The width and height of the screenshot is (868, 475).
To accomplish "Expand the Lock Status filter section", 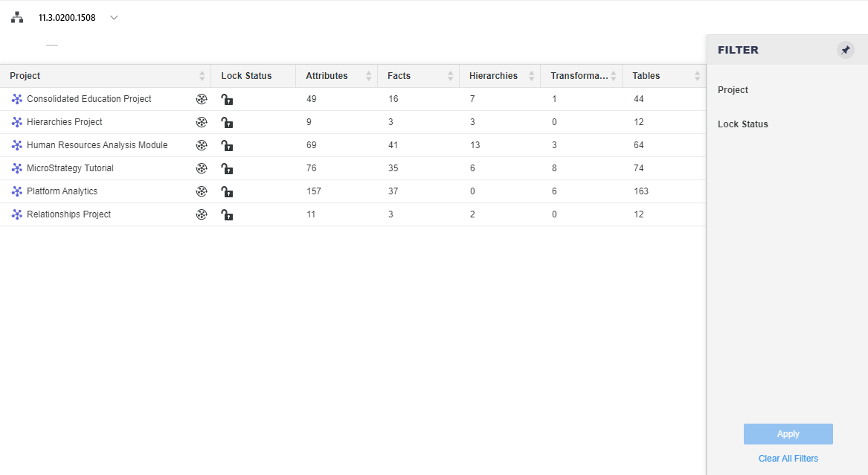I will click(x=742, y=124).
